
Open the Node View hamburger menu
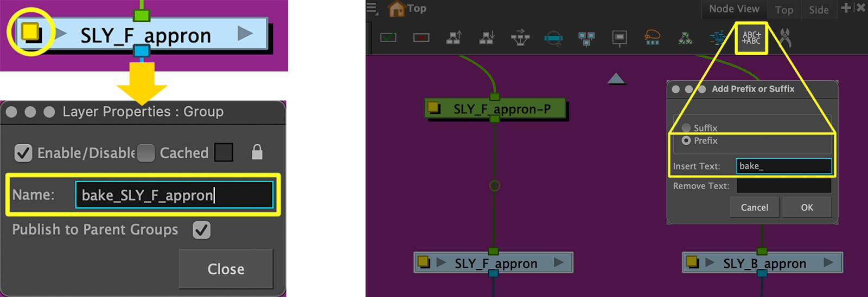[372, 8]
